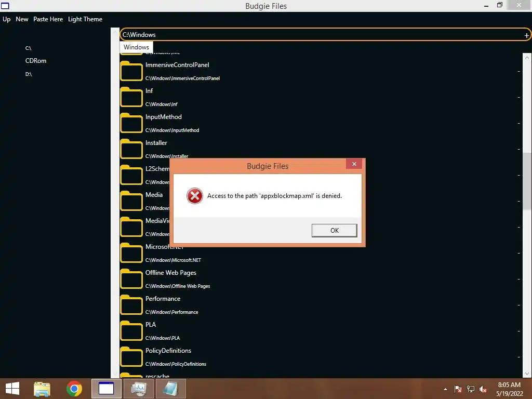Open the MediaViewer folder icon
This screenshot has height=399, width=532.
(131, 227)
